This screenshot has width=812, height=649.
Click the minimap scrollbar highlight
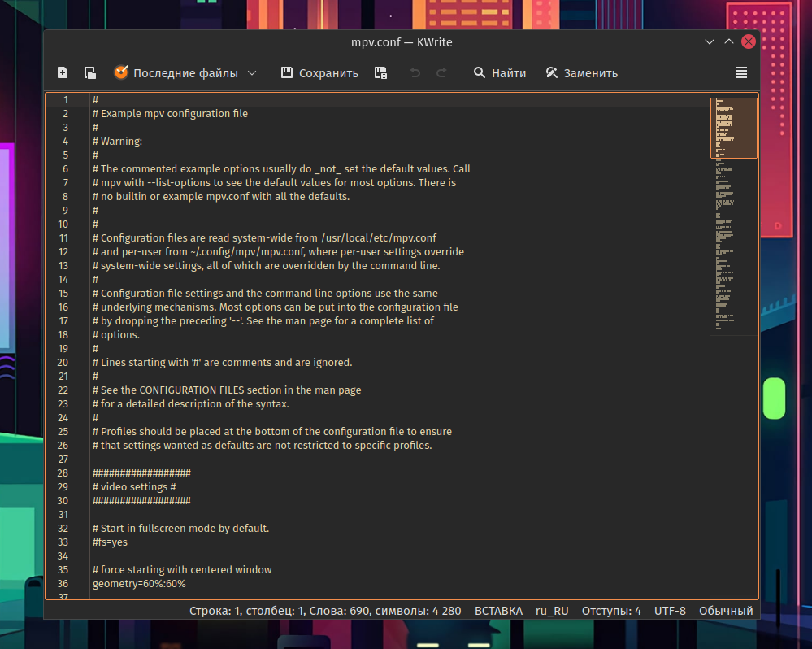734,128
